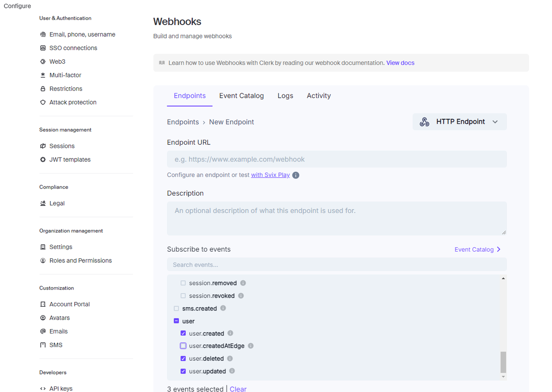The height and width of the screenshot is (392, 552).
Task: Open the Activity tab
Action: [x=319, y=96]
